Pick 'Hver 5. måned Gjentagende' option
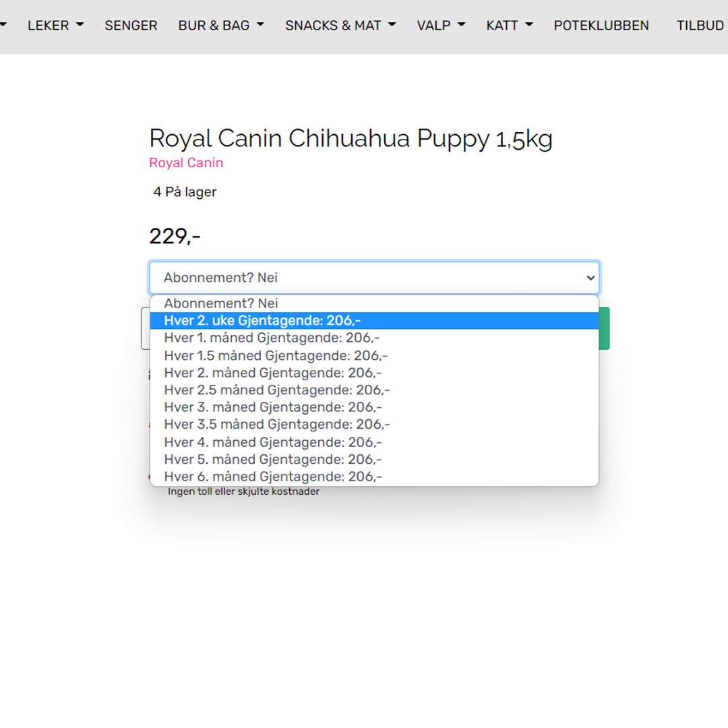This screenshot has width=728, height=728. click(x=374, y=459)
